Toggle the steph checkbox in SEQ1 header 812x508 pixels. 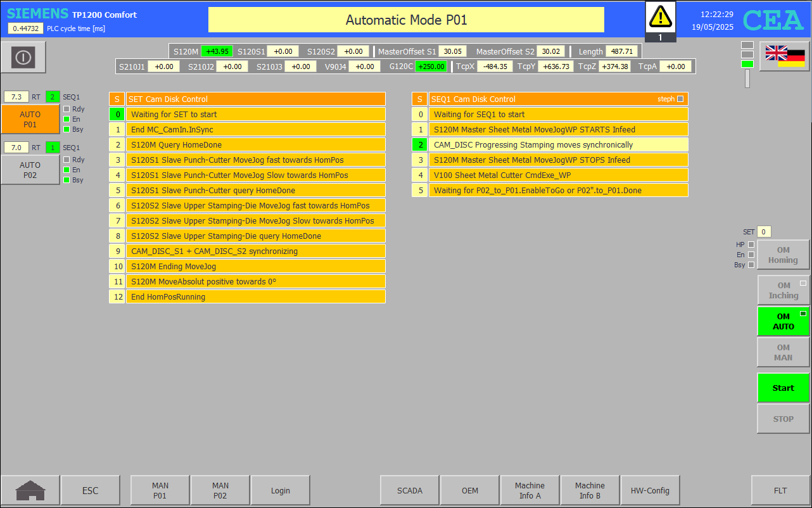point(680,99)
